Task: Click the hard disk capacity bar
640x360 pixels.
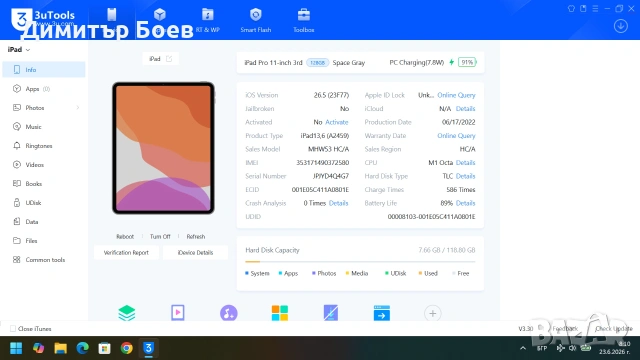Action: (x=360, y=261)
